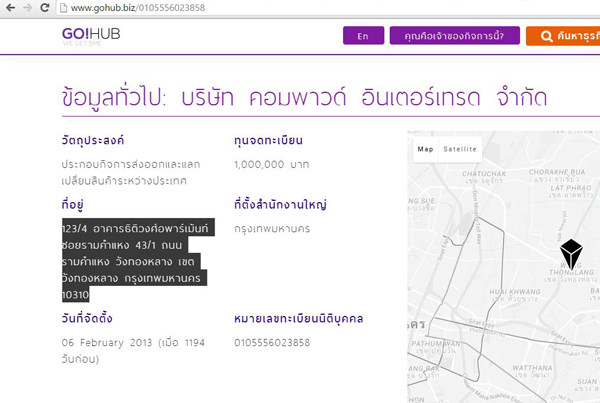
Task: Select the Map view tab
Action: [426, 149]
